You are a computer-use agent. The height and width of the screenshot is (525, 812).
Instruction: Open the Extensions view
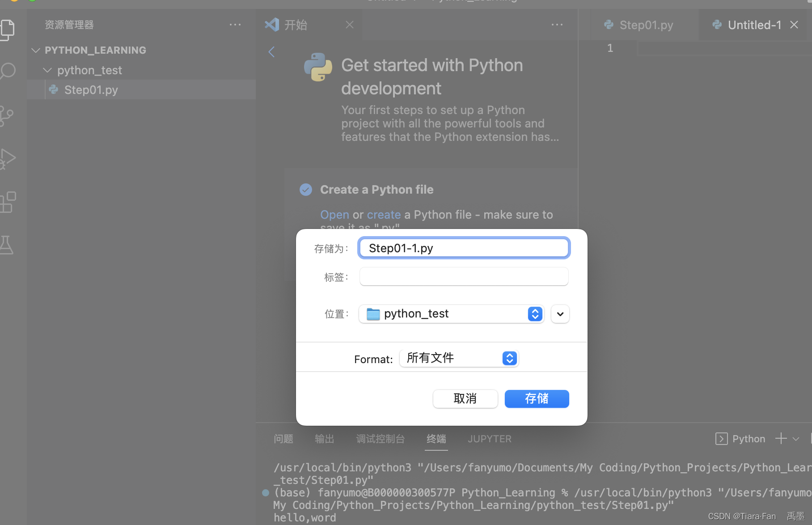click(8, 202)
